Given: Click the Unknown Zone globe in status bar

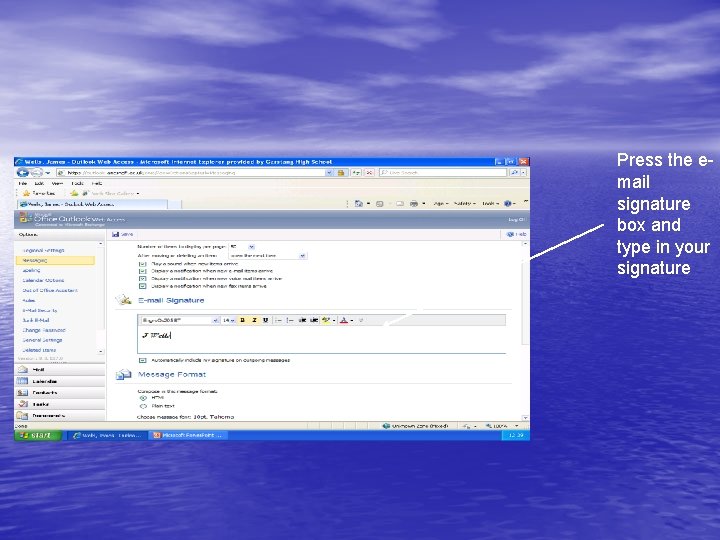Looking at the screenshot, I should click(x=386, y=426).
